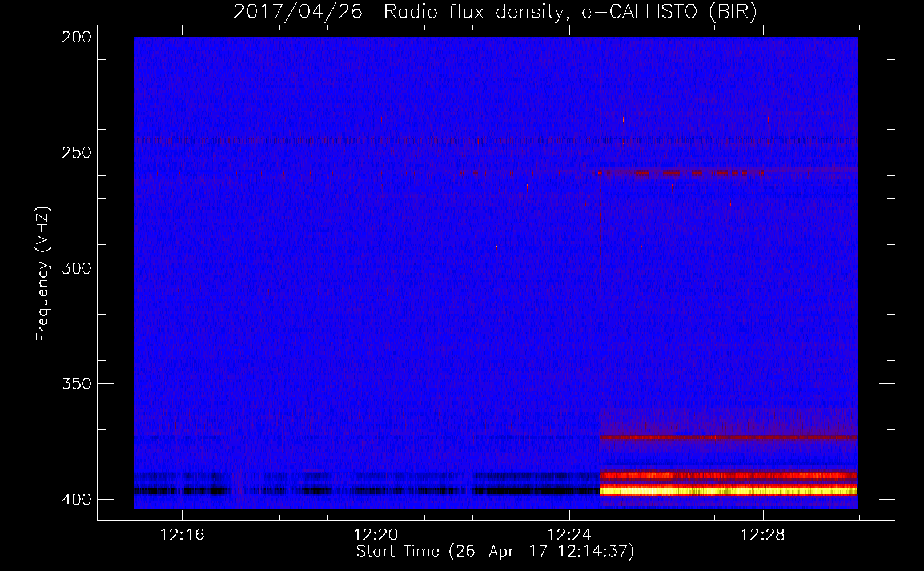Click the '350' frequency tick label
This screenshot has height=571, width=924.
click(x=77, y=384)
